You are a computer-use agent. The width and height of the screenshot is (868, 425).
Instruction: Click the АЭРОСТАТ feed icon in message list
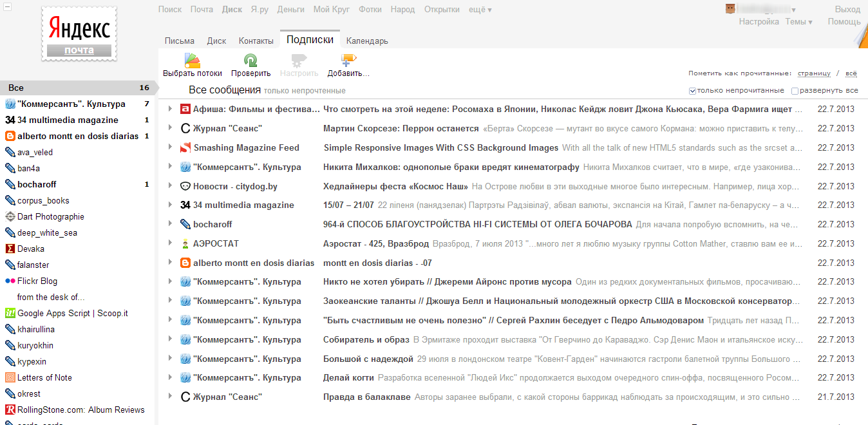coord(185,243)
